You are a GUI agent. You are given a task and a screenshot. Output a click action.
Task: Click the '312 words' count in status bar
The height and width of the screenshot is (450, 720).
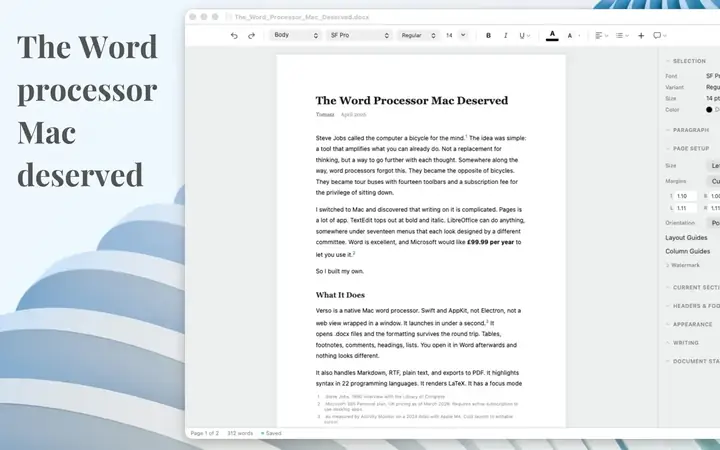[240, 433]
